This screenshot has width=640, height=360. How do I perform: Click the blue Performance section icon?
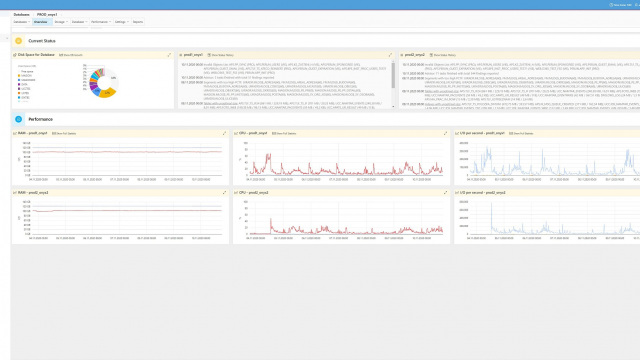pyautogui.click(x=18, y=119)
